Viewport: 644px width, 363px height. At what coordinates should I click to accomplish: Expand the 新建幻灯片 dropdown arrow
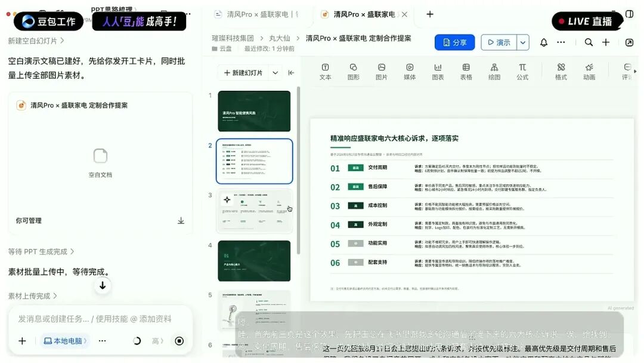coord(275,73)
